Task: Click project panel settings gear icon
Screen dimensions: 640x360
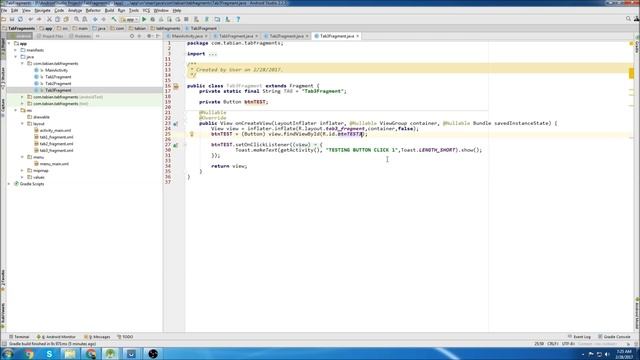Action: (x=149, y=36)
